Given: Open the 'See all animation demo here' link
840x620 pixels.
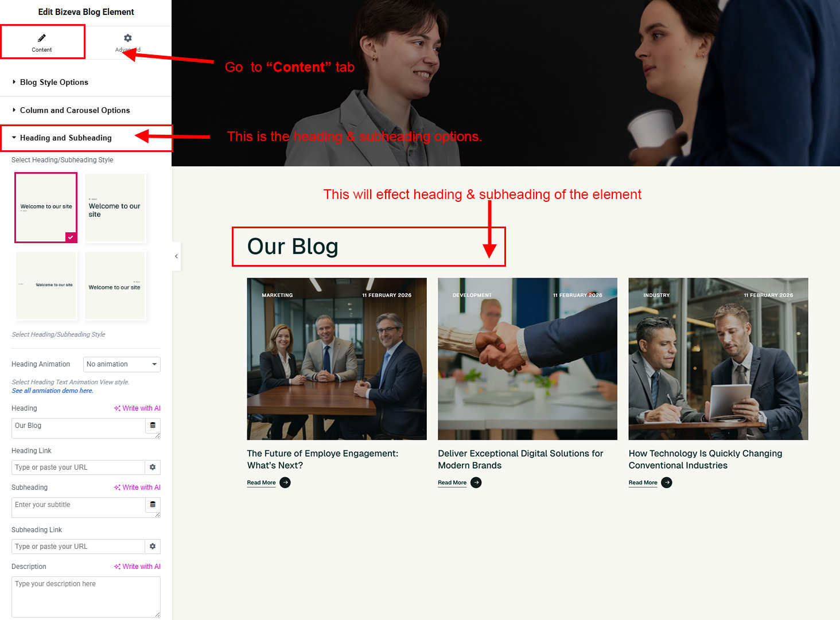Looking at the screenshot, I should tap(52, 391).
